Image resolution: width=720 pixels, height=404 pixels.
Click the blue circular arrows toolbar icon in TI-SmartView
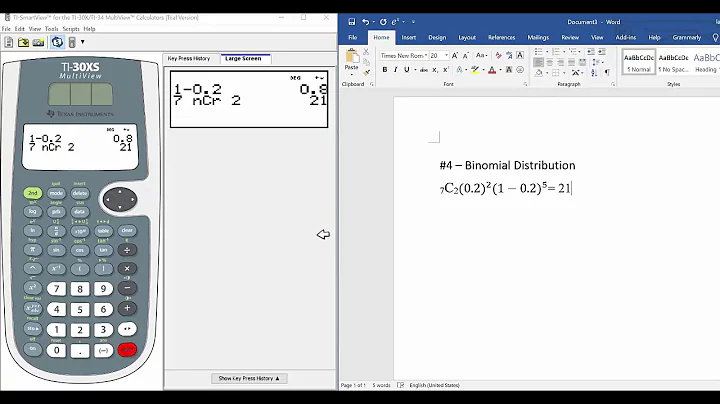coord(57,42)
